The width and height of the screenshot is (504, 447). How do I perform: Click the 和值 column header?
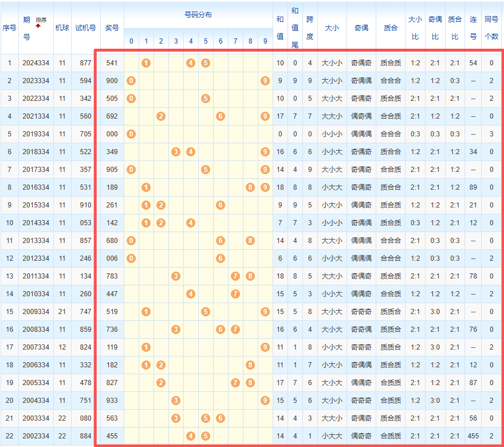coord(279,28)
